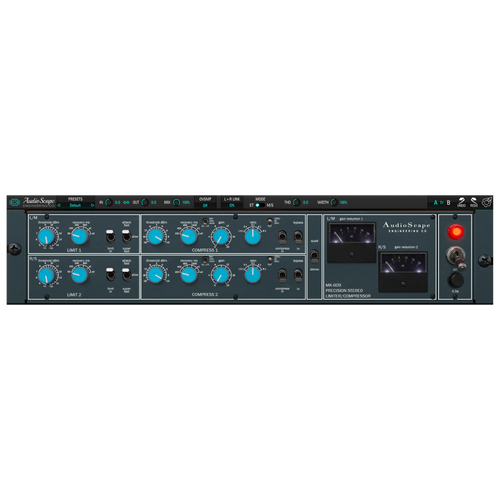Viewport: 500px width, 500px height.
Task: Click the THD knob in top bar
Action: pos(296,202)
